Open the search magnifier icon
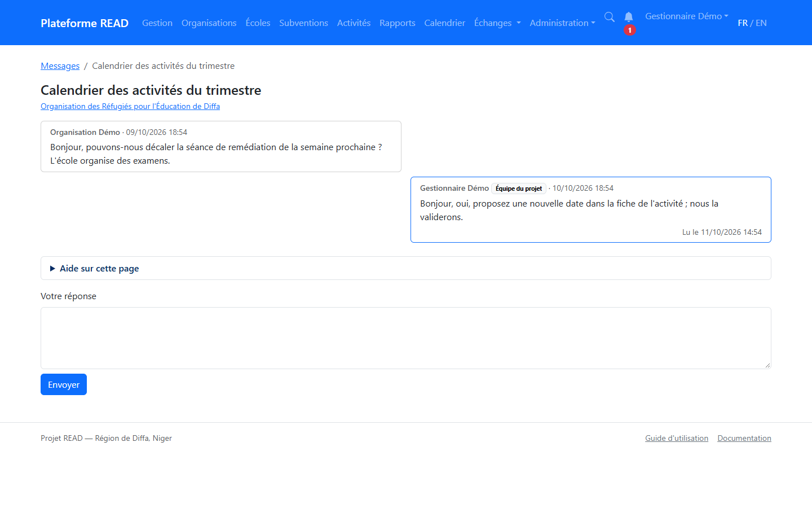Viewport: 812px width, 508px height. coord(610,17)
